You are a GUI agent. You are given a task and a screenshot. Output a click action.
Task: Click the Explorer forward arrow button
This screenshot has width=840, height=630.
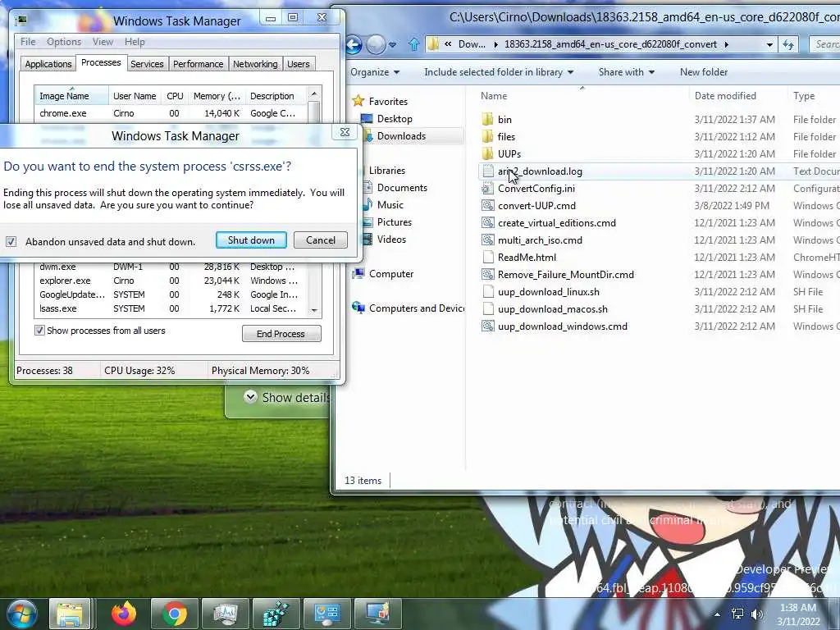(376, 44)
